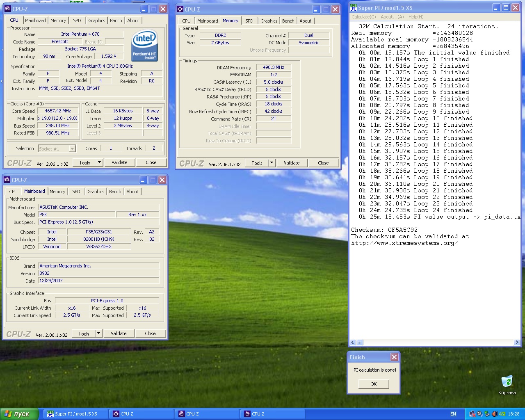The image size is (525, 420).
Task: Click the Bus Speed value 245.13 MHz
Action: click(57, 126)
